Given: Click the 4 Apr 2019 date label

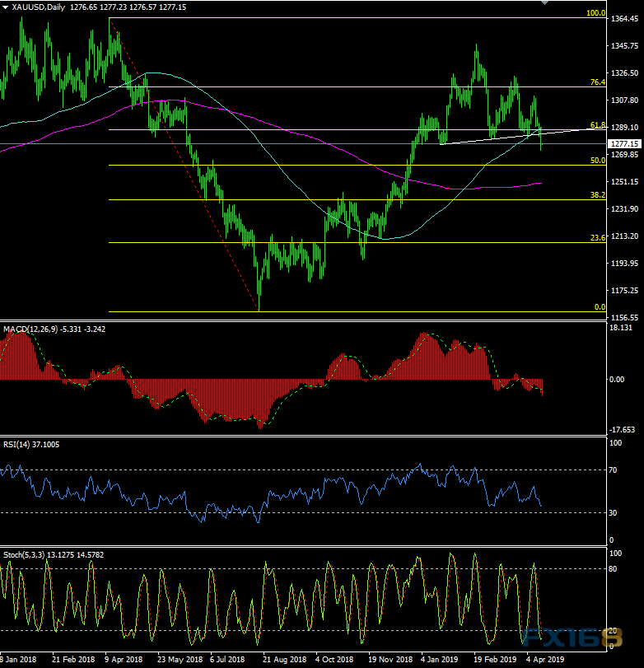Looking at the screenshot, I should [546, 660].
